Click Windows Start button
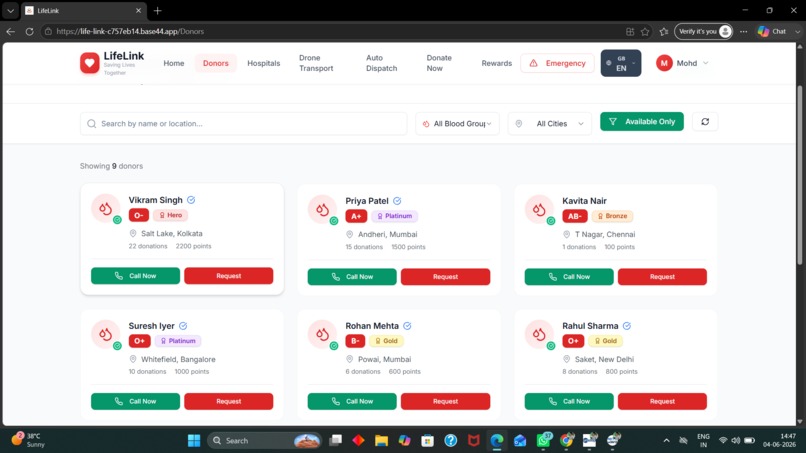806x453 pixels. pyautogui.click(x=194, y=441)
